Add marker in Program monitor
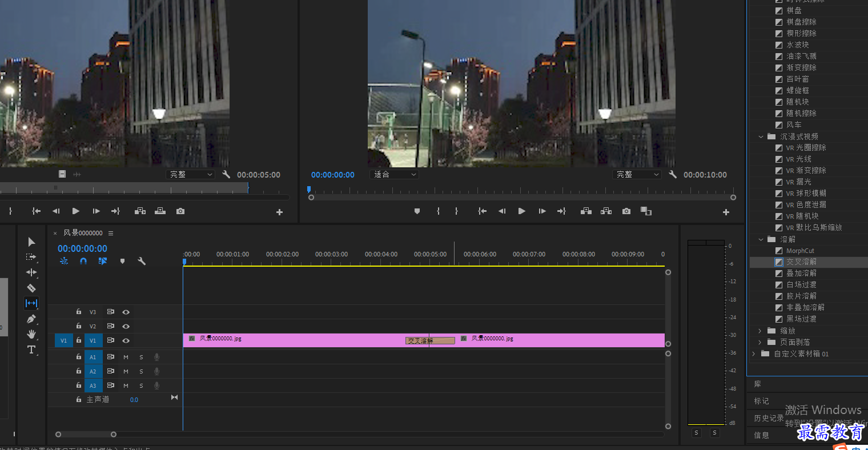Image resolution: width=868 pixels, height=450 pixels. tap(417, 211)
